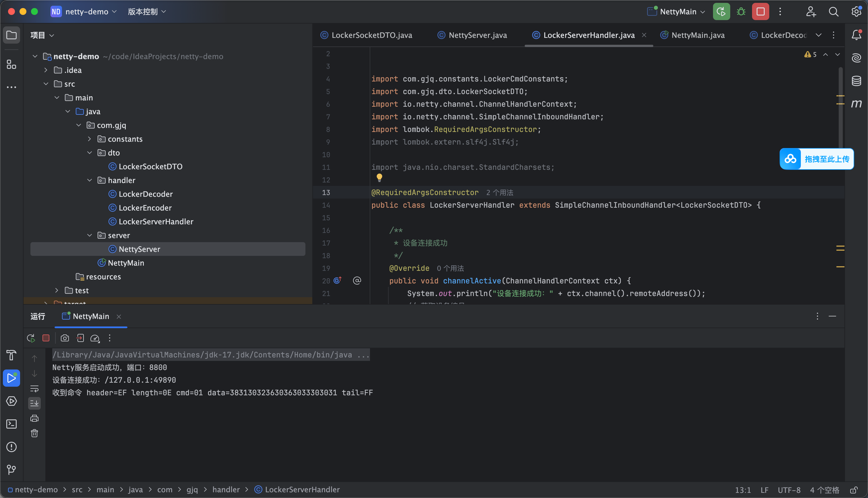Stop the process in the Run panel toolbar

(x=46, y=338)
